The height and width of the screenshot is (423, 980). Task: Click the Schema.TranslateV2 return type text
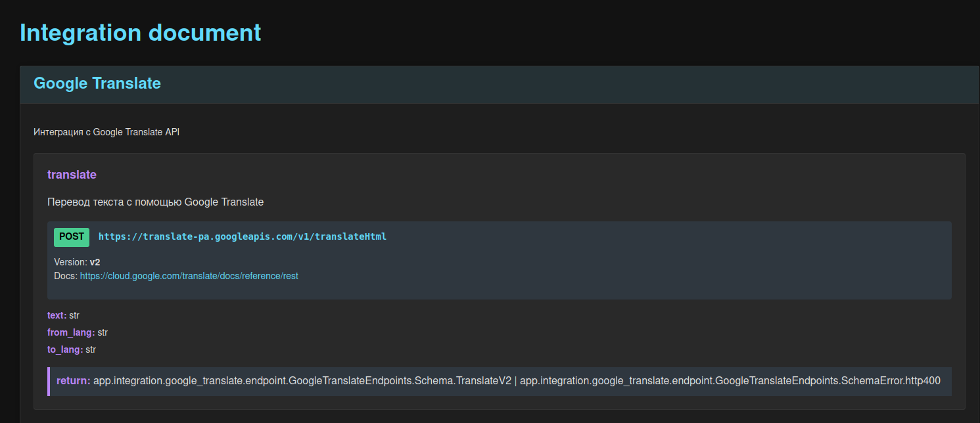tap(302, 381)
